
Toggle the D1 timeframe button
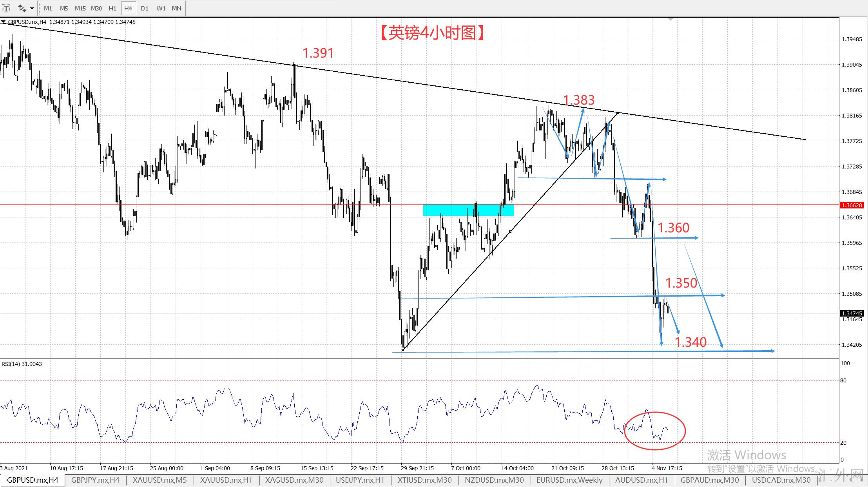click(145, 8)
